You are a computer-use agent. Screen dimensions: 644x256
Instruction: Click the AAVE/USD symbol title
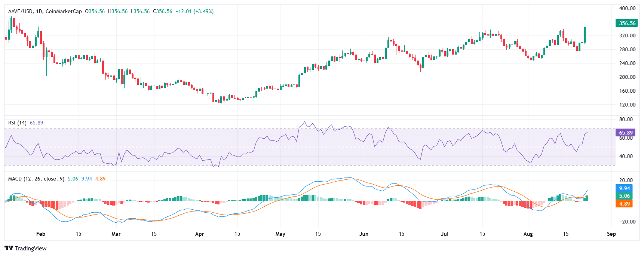point(21,12)
